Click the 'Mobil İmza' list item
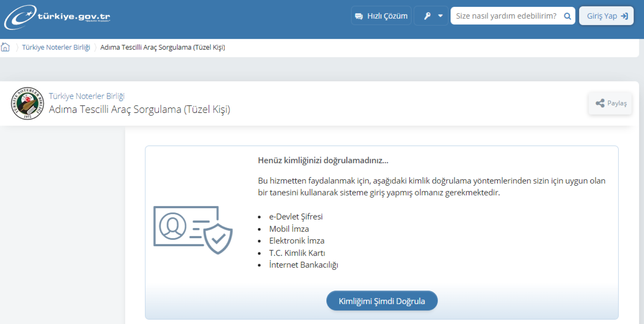 click(x=289, y=229)
